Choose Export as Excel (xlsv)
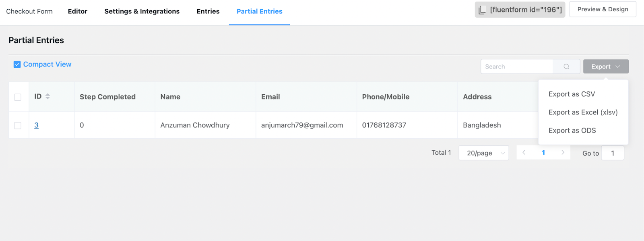 point(583,112)
